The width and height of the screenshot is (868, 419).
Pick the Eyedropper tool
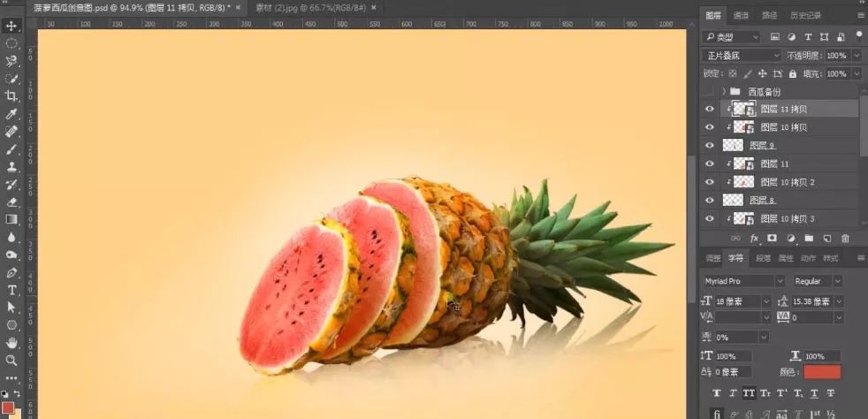pos(11,114)
